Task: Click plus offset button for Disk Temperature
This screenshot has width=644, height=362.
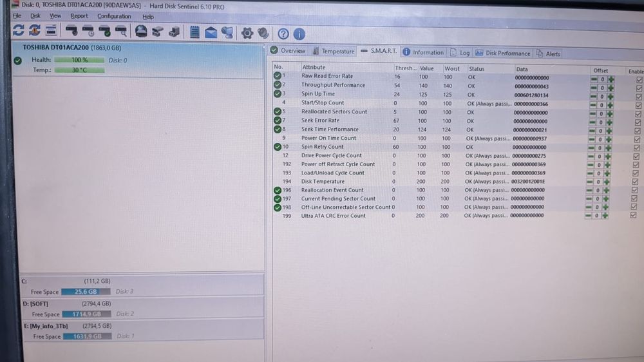Action: 607,182
